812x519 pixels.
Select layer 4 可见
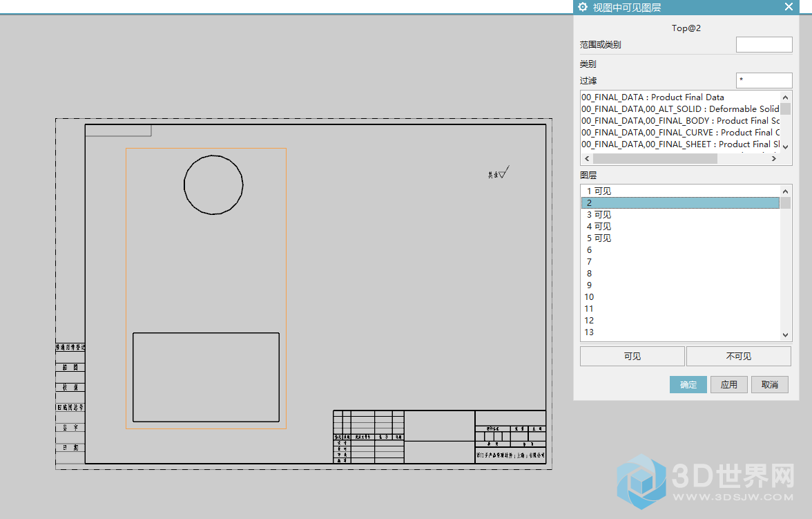[x=680, y=227]
